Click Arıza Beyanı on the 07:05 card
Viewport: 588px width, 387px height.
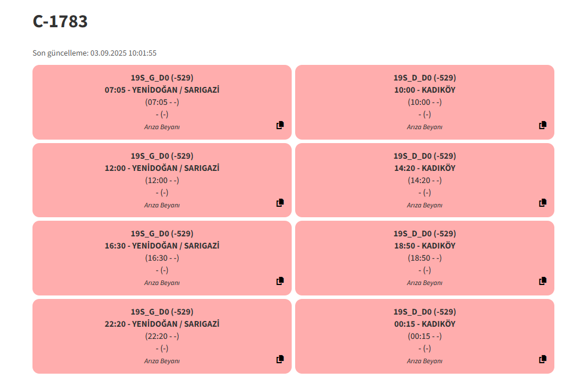point(162,127)
